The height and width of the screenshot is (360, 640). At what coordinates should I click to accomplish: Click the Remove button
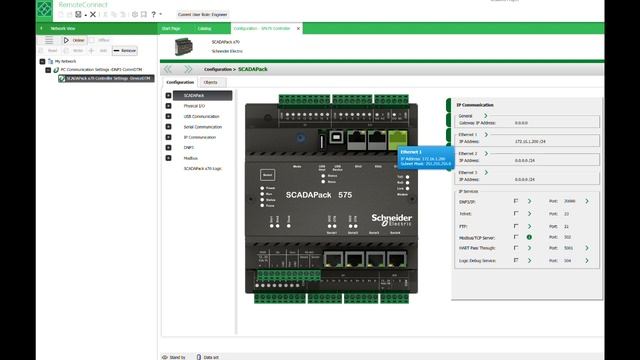coord(125,51)
